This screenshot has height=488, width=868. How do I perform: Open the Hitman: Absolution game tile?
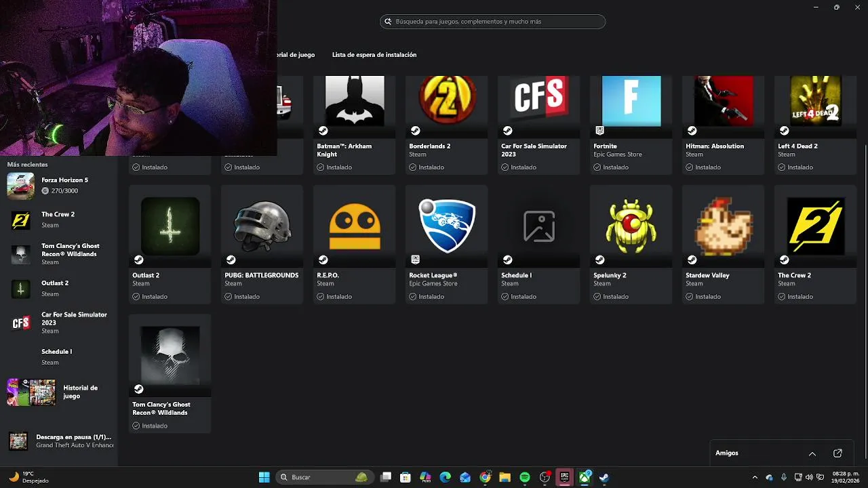coord(723,125)
